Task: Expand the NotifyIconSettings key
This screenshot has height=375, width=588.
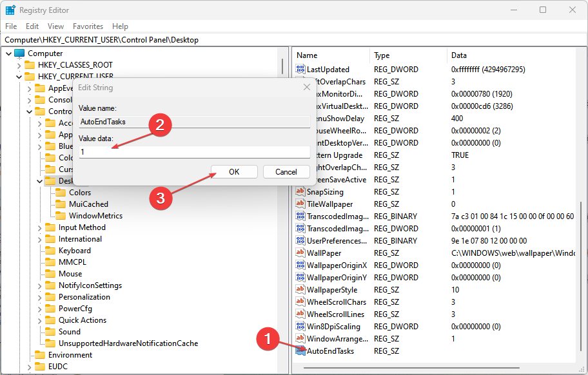Action: [x=40, y=286]
